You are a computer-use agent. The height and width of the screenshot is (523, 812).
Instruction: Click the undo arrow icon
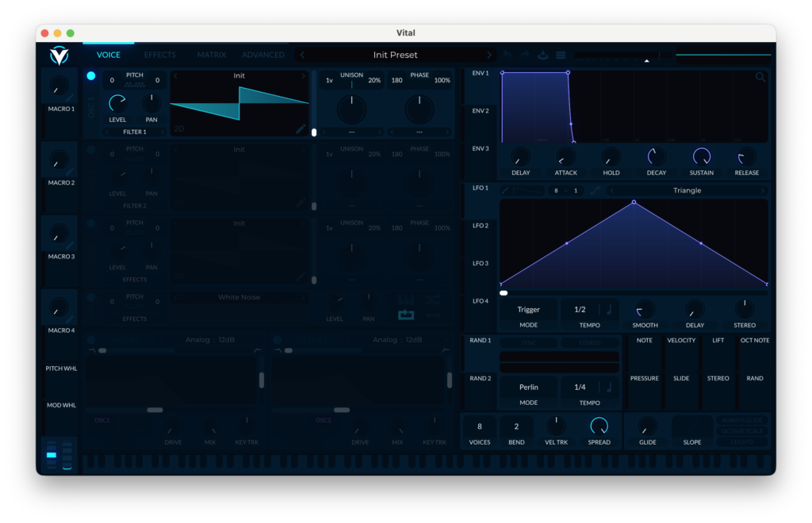click(x=507, y=55)
